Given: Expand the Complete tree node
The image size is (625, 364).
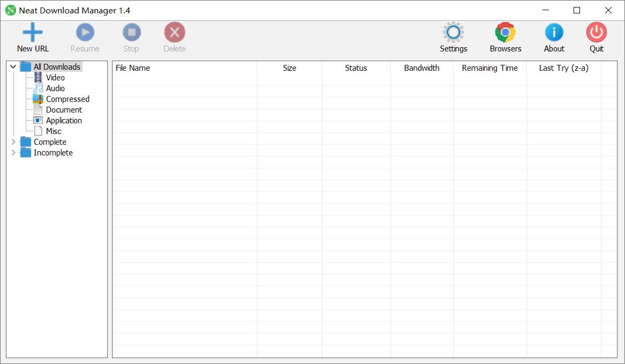Looking at the screenshot, I should tap(13, 142).
